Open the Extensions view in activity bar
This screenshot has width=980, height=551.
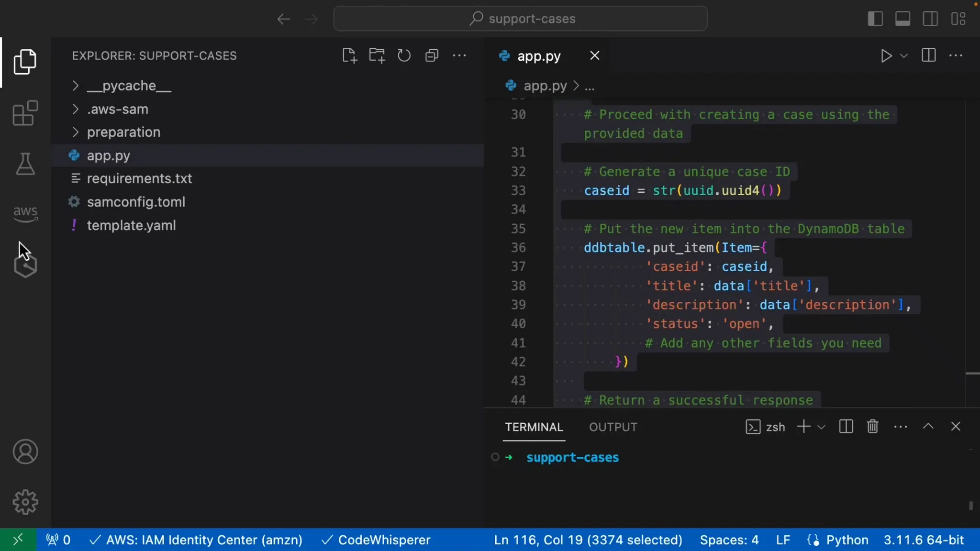coord(25,113)
